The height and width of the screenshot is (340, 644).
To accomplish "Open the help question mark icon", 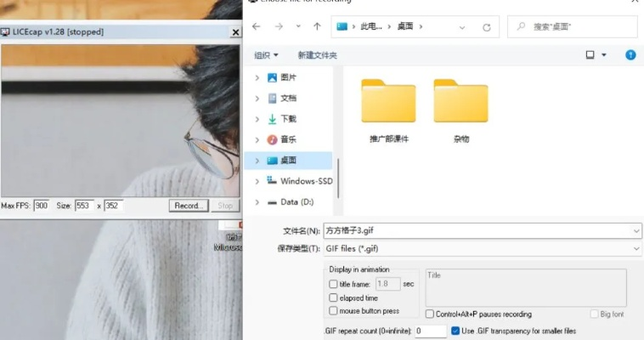I will (x=630, y=54).
